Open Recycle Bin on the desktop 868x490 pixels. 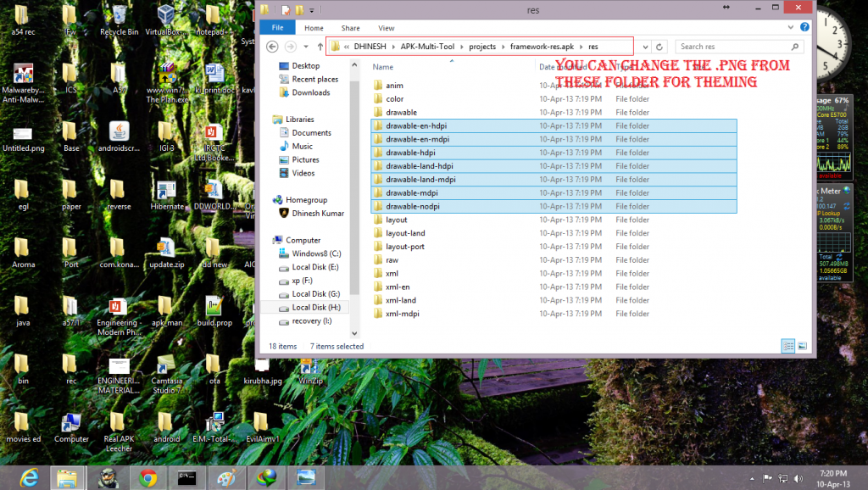point(119,20)
